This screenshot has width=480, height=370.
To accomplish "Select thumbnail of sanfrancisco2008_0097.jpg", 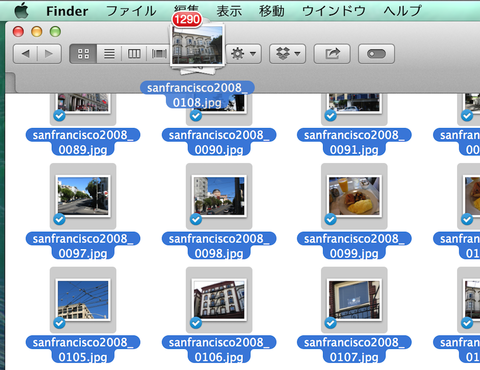I will pos(83,196).
